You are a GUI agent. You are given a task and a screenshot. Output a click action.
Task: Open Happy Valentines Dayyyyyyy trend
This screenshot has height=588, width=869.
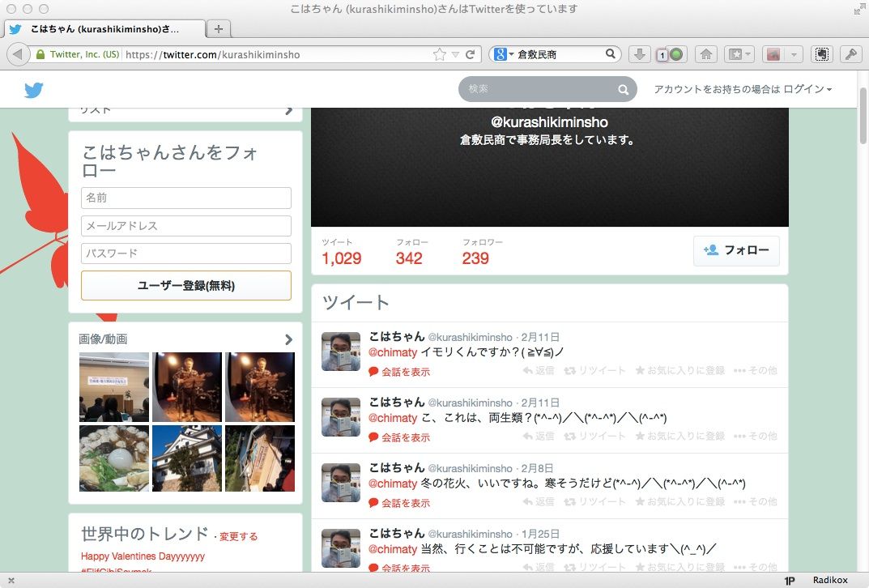click(x=143, y=556)
